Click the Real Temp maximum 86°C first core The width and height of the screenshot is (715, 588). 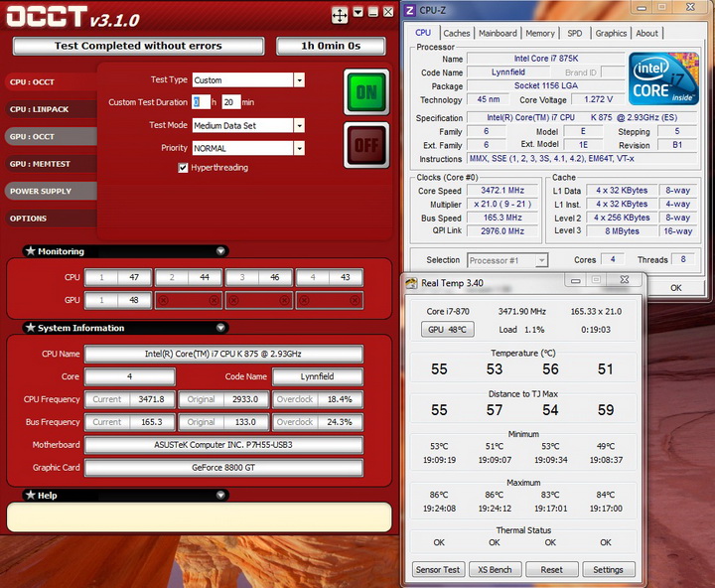pos(439,495)
